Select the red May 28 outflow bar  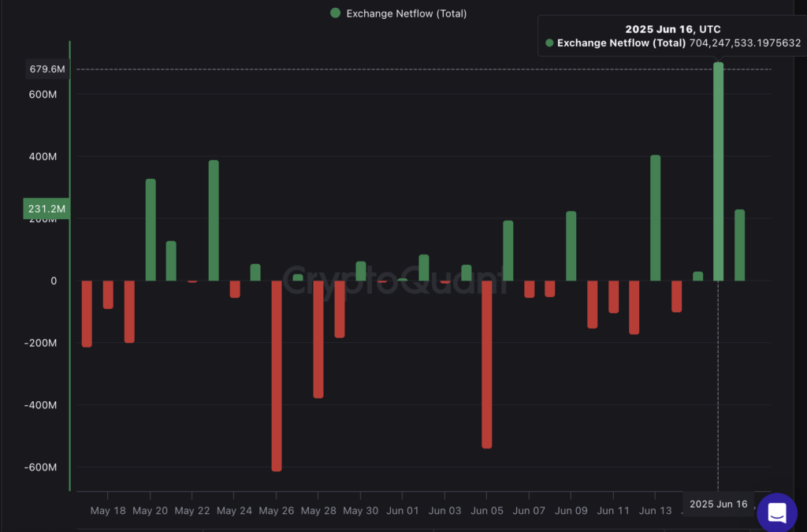[x=318, y=340]
